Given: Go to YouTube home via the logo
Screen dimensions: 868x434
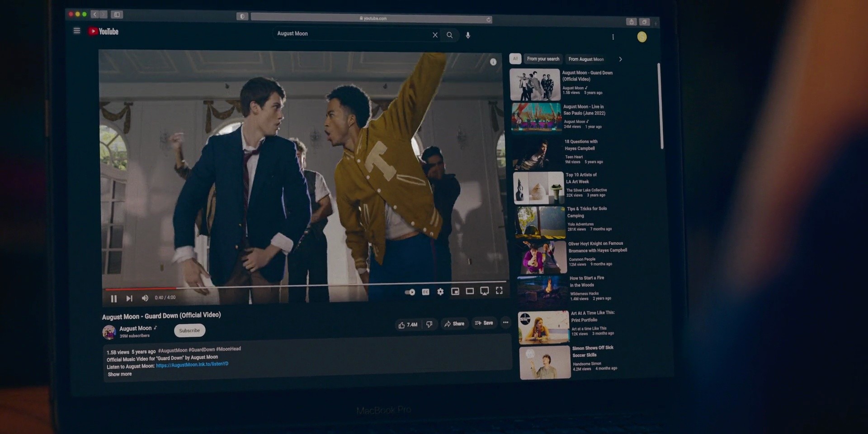Looking at the screenshot, I should pos(104,31).
